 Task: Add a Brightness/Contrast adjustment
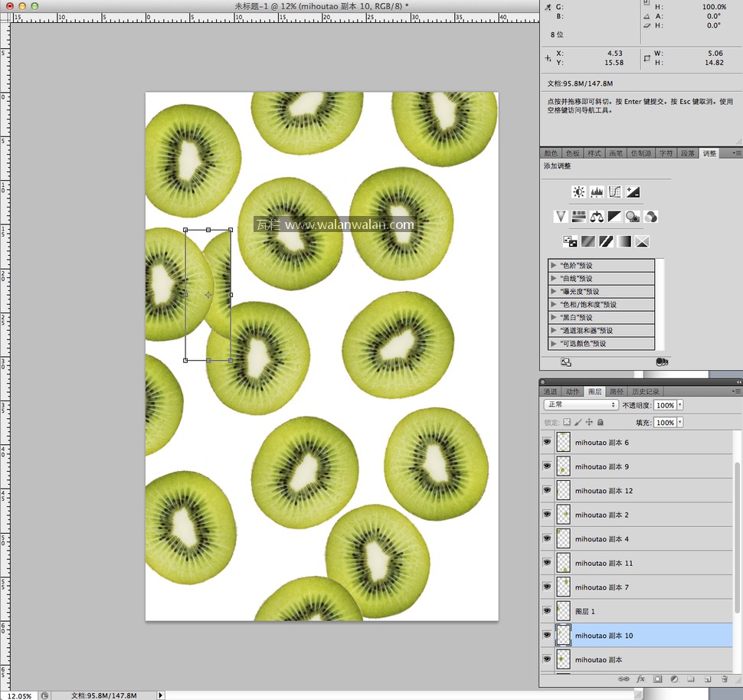coord(579,192)
